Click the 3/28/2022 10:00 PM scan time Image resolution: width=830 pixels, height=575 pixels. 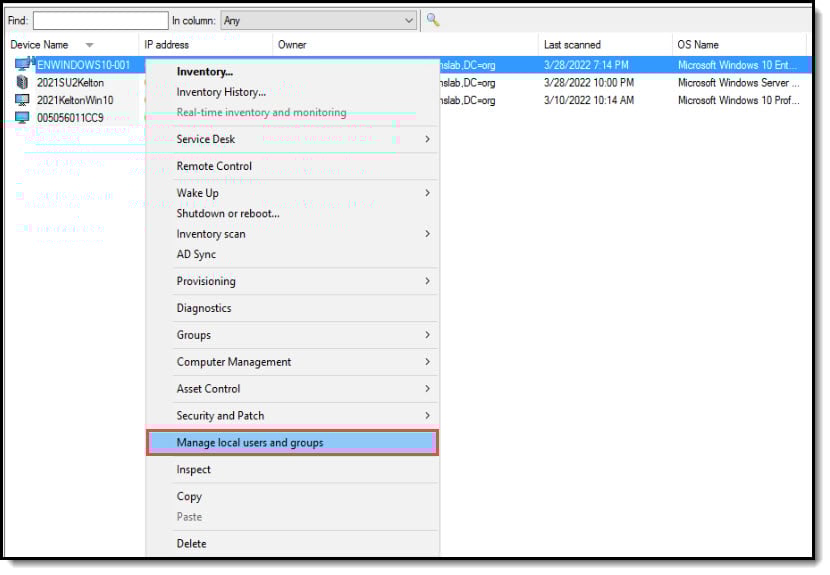(589, 83)
